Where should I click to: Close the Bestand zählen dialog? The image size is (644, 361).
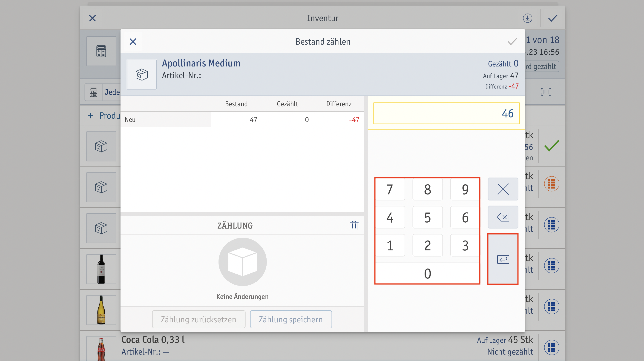[133, 41]
